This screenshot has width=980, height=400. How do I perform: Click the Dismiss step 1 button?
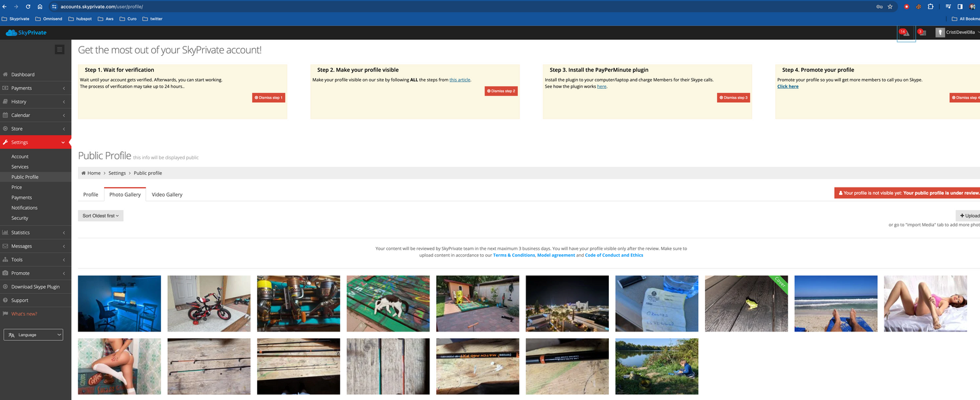pos(269,97)
